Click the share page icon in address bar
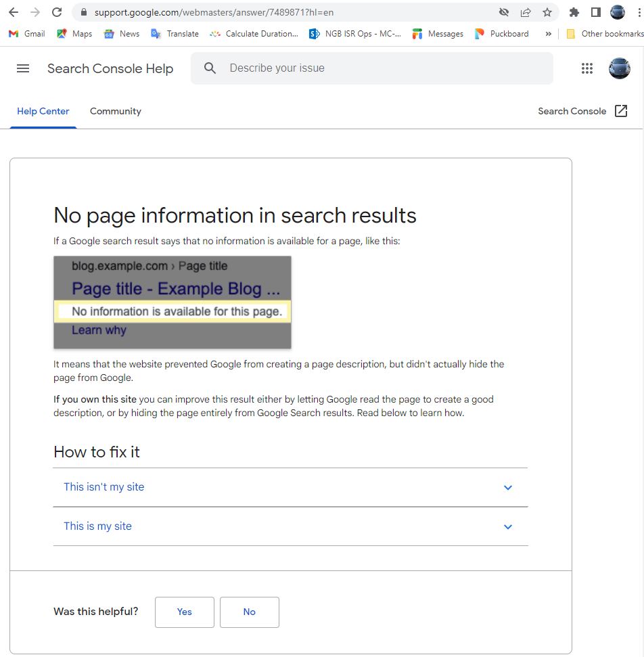Image resolution: width=644 pixels, height=657 pixels. tap(526, 12)
